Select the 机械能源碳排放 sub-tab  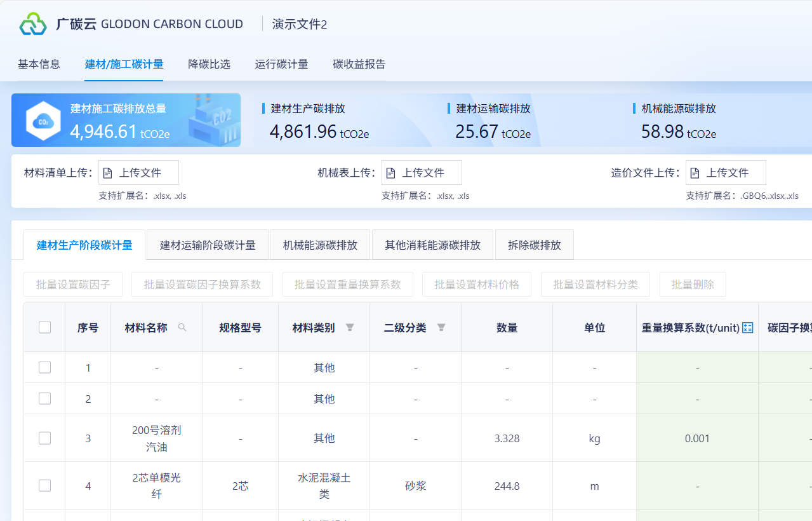[320, 245]
